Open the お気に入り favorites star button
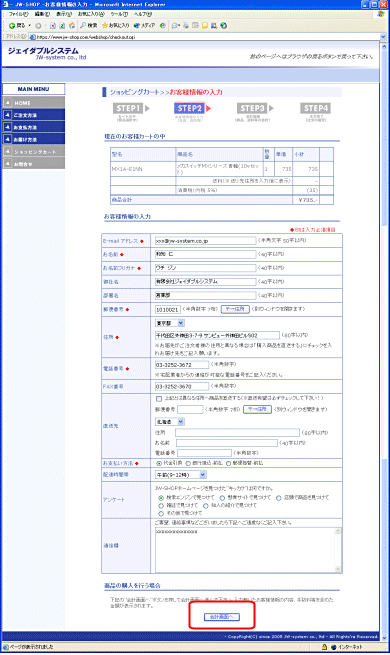 pyautogui.click(x=115, y=25)
